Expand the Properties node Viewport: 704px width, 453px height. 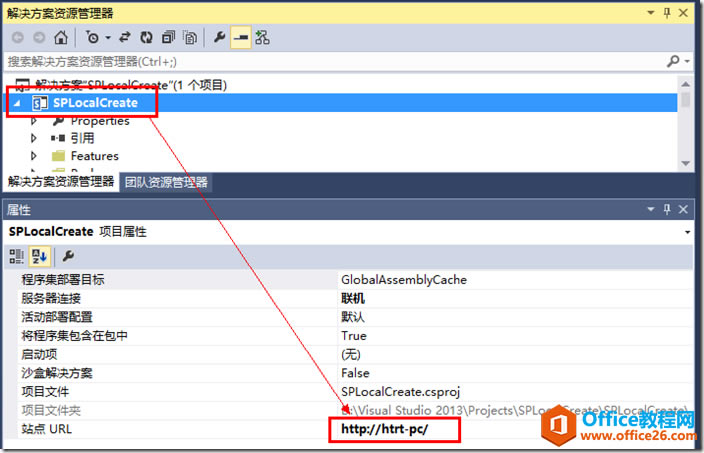coord(33,121)
